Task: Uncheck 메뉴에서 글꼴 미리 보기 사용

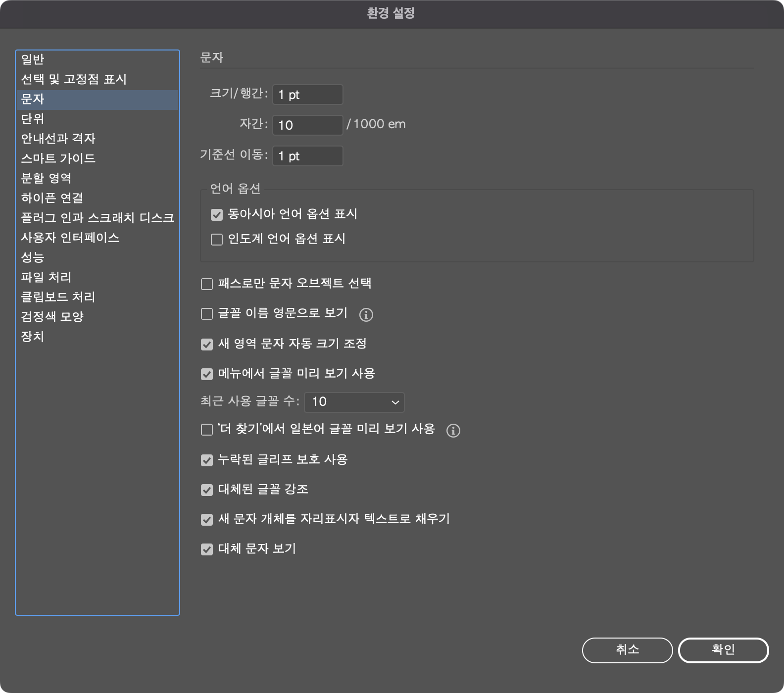Action: click(207, 374)
